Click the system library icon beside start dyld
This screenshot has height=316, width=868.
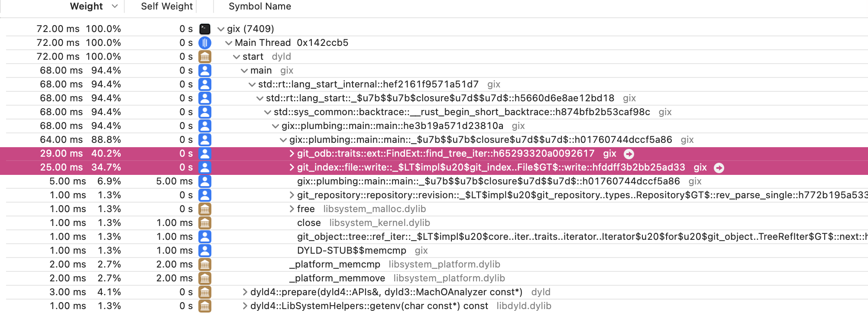(x=205, y=57)
